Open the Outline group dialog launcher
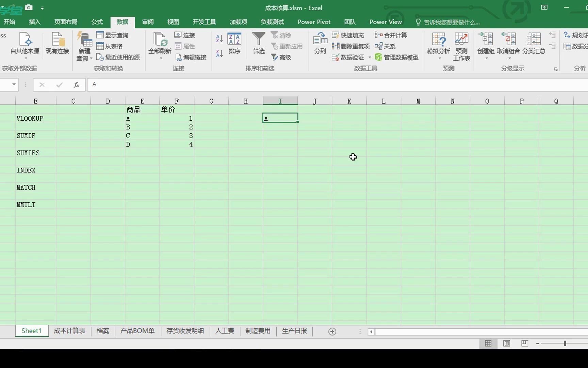Viewport: 588px width, 368px height. point(556,69)
